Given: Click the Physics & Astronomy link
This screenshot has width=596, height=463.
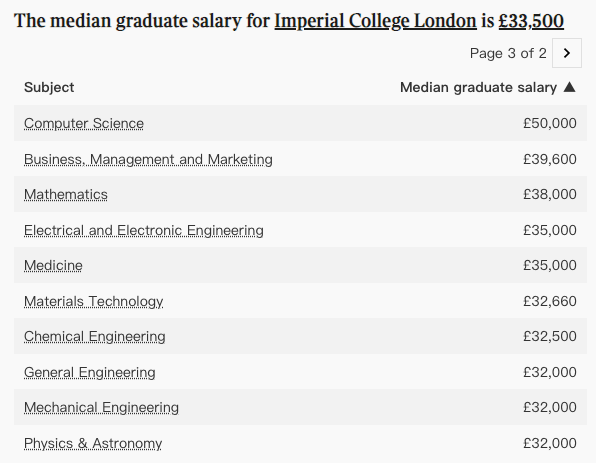Looking at the screenshot, I should tap(93, 443).
